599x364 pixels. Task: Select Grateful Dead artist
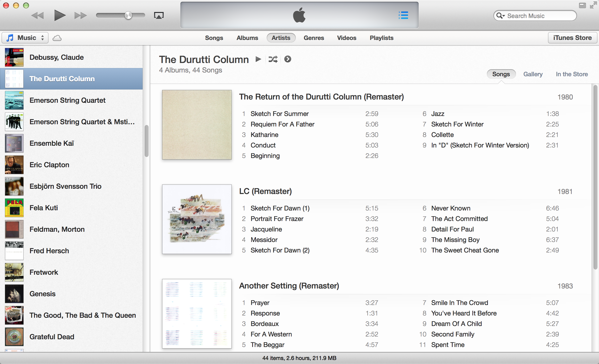[71, 337]
